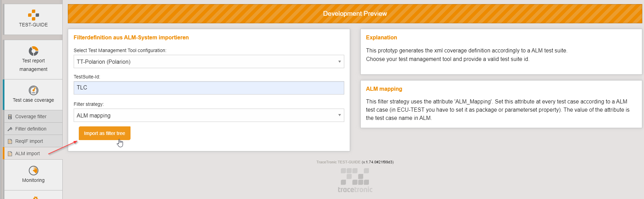The width and height of the screenshot is (644, 199).
Task: Click the tracetronic footer logo
Action: point(355,181)
